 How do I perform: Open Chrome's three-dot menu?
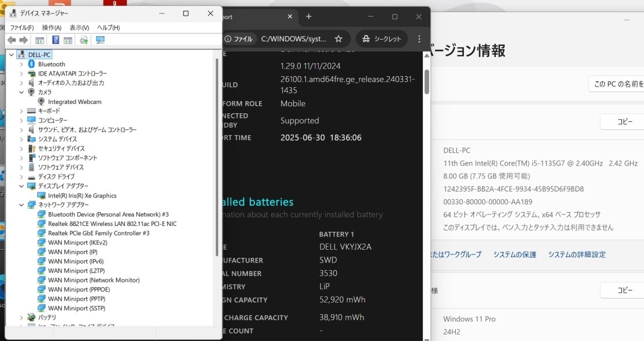[419, 39]
